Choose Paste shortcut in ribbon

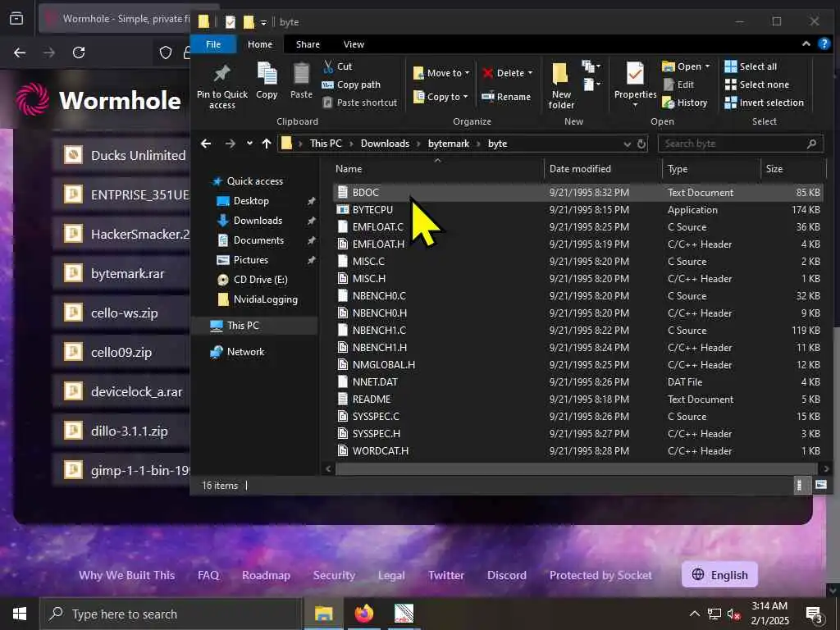tap(360, 103)
